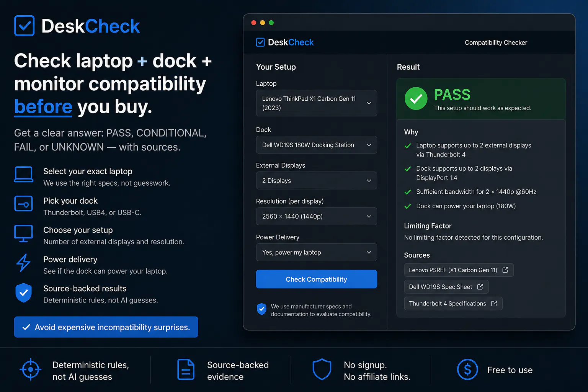Click the Sources heading
588x392 pixels.
tap(417, 255)
